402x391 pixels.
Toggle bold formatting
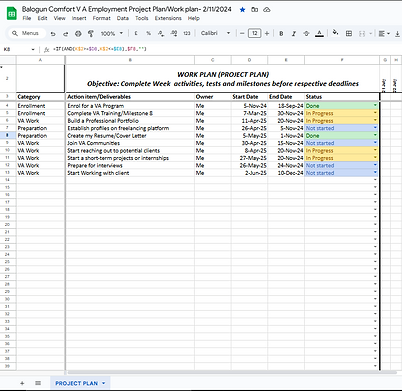pyautogui.click(x=281, y=33)
